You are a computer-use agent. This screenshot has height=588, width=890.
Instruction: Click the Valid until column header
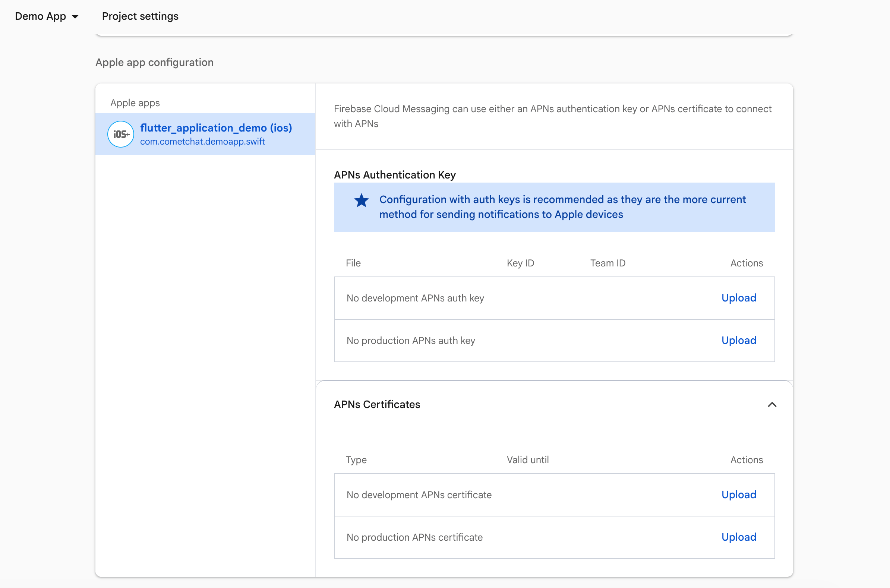528,460
